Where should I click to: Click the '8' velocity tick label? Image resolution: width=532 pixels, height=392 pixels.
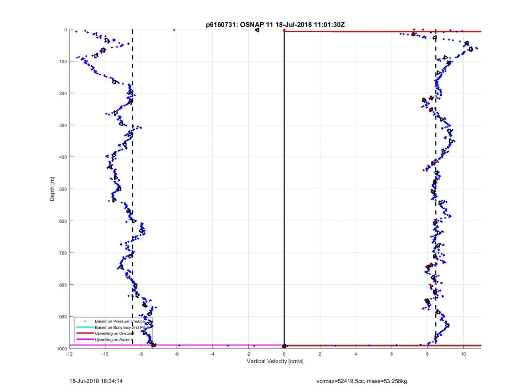[x=427, y=354]
